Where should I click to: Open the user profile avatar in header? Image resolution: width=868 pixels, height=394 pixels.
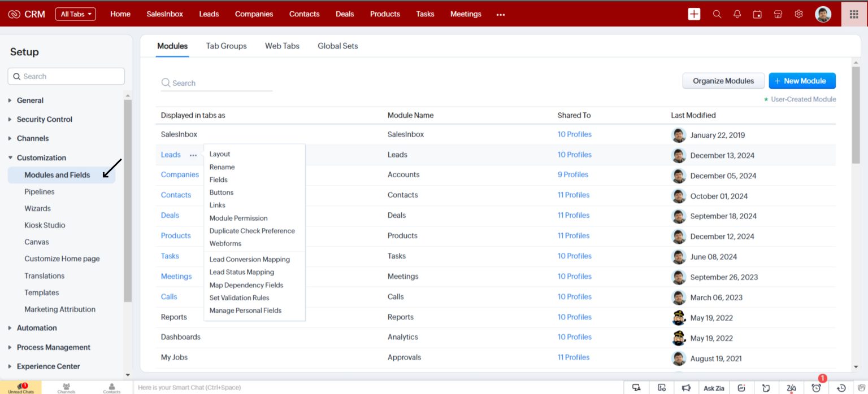coord(823,14)
